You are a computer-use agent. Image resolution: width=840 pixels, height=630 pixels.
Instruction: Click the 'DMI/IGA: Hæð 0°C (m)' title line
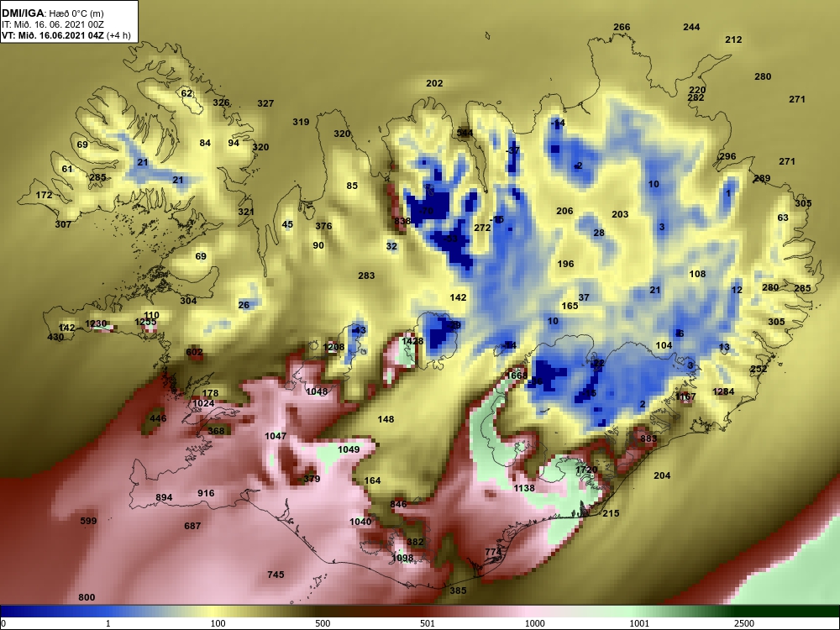(x=52, y=13)
